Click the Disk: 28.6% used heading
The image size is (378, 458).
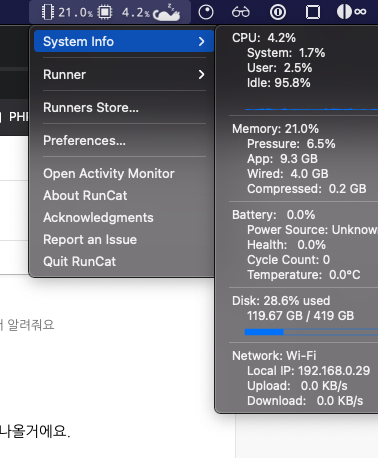point(281,301)
